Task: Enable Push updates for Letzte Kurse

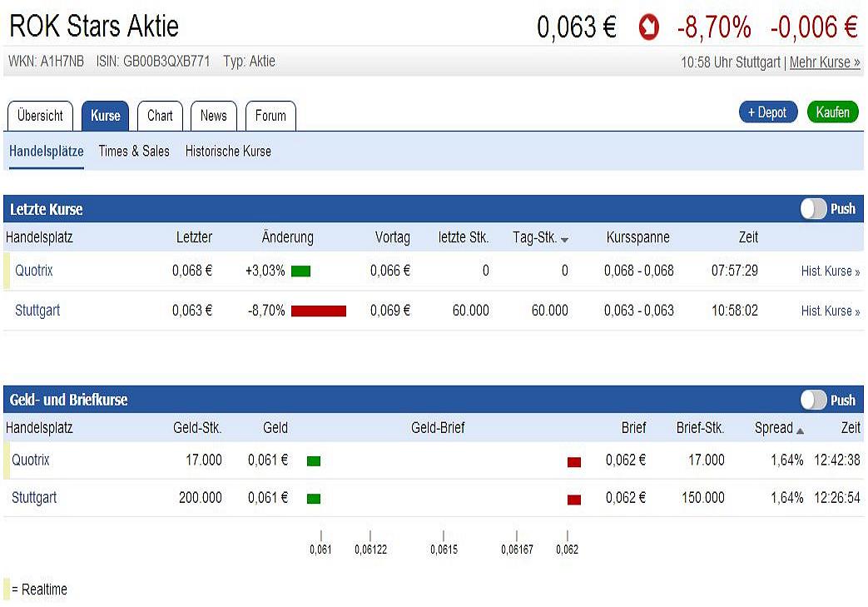Action: [x=814, y=209]
